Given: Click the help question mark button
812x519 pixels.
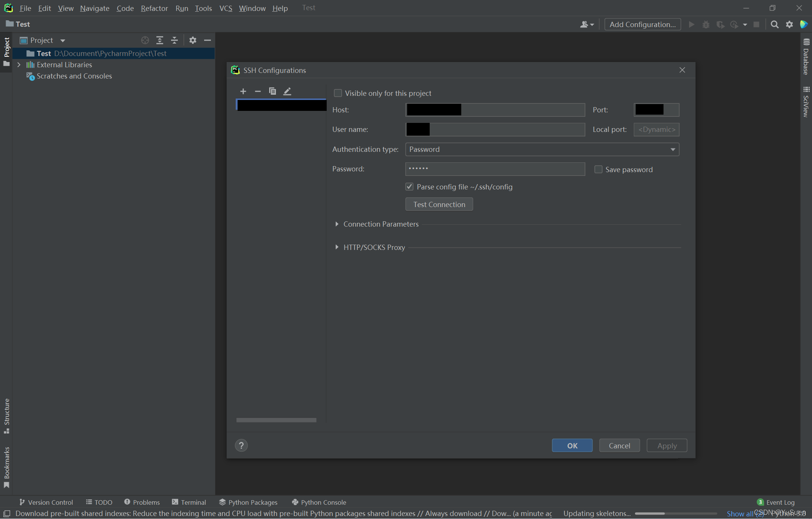Looking at the screenshot, I should pyautogui.click(x=241, y=446).
